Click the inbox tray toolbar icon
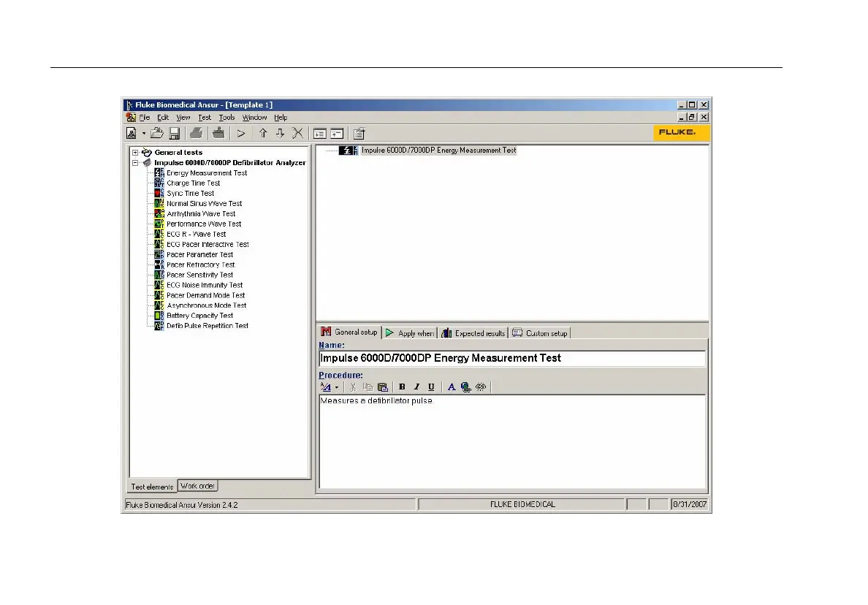The image size is (868, 605). tap(218, 134)
